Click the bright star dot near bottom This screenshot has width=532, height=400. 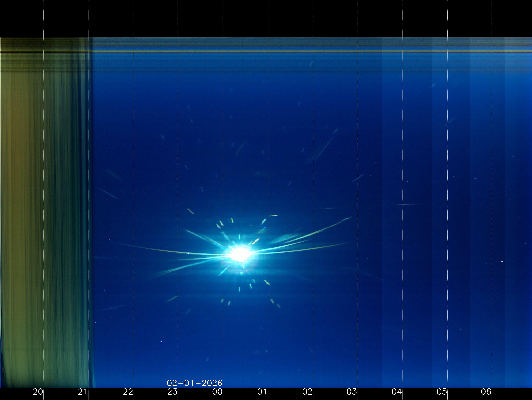coord(161,341)
